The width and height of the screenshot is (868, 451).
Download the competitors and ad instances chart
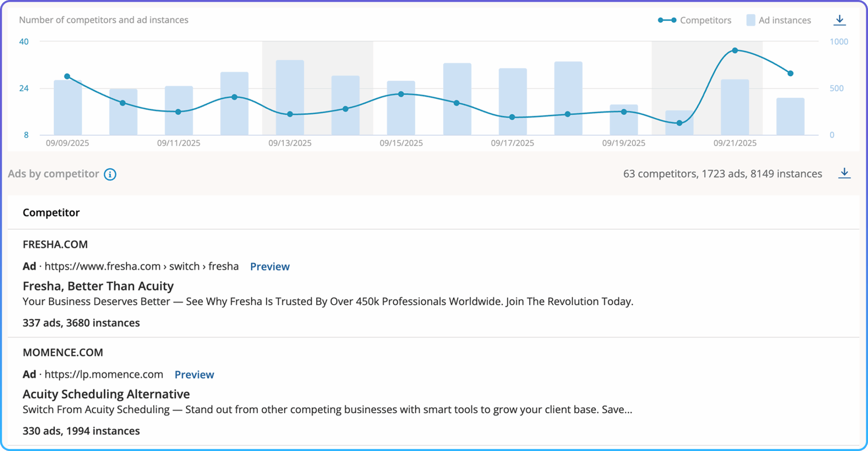click(x=839, y=20)
